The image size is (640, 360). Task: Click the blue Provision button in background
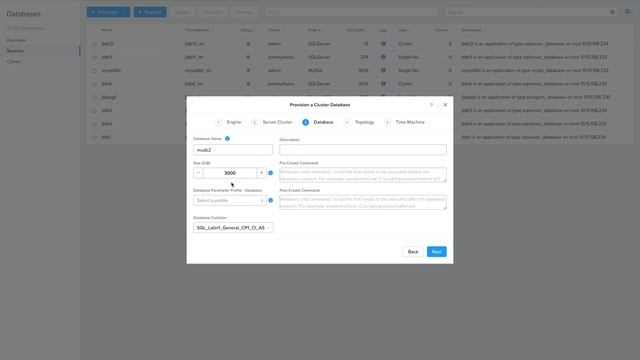(109, 12)
